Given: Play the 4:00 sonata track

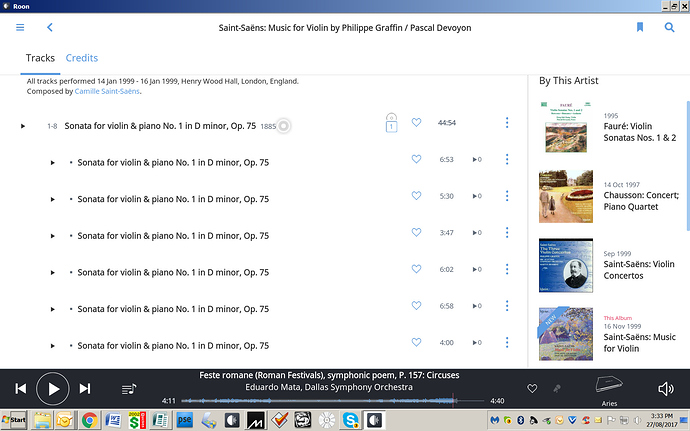Looking at the screenshot, I should click(52, 346).
